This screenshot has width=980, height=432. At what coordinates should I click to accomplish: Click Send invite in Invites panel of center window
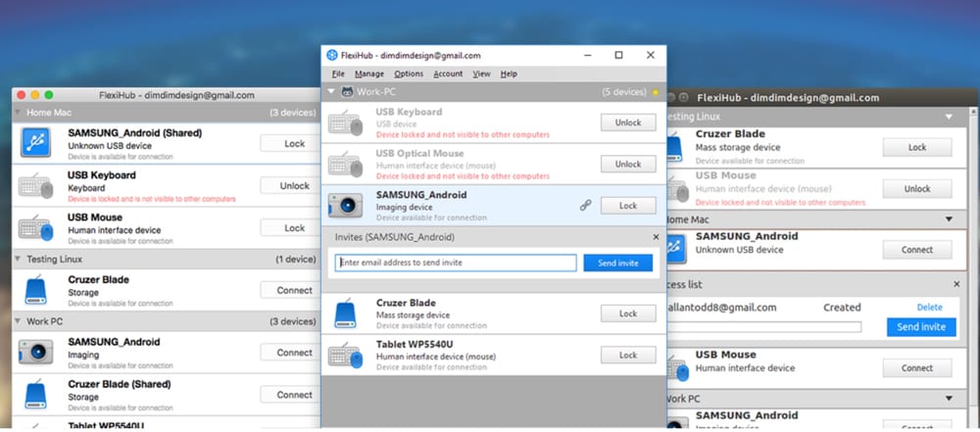tap(618, 263)
